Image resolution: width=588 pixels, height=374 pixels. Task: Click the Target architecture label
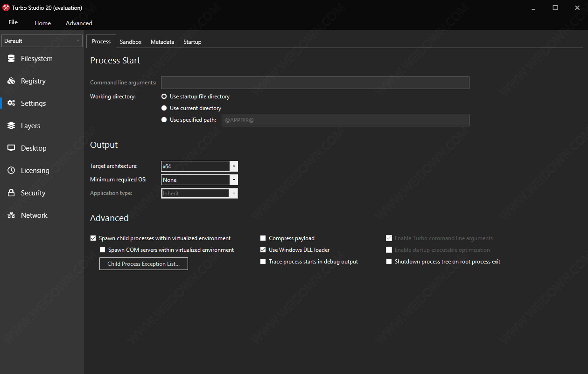pyautogui.click(x=114, y=166)
